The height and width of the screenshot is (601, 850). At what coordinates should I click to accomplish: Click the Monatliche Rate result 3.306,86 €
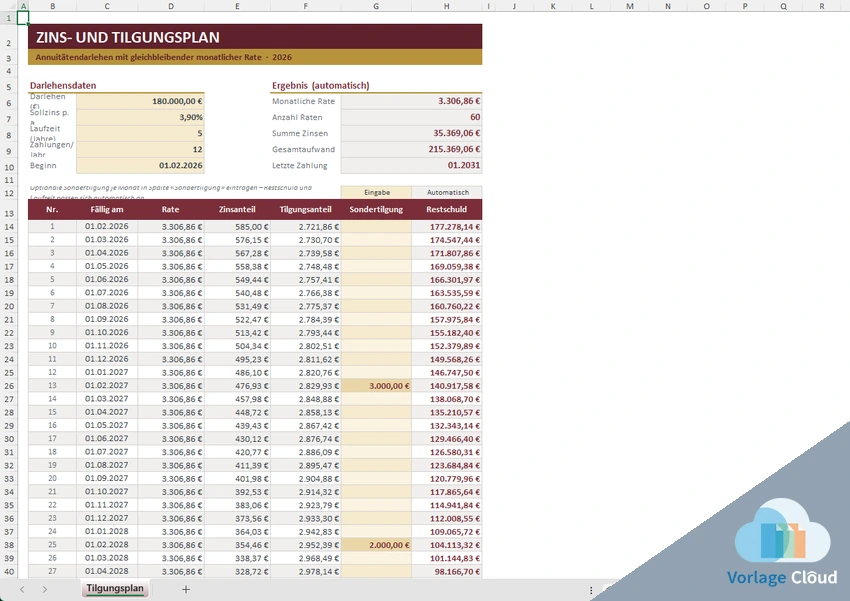click(411, 101)
